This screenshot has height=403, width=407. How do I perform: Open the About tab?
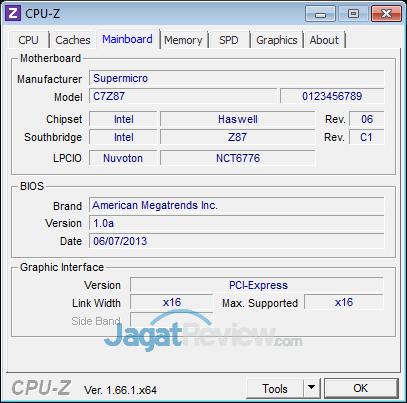(324, 40)
